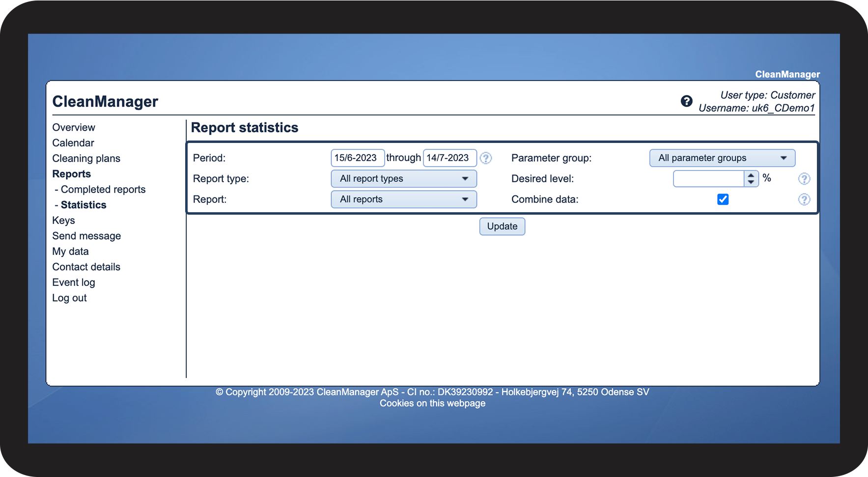868x477 pixels.
Task: Click the User type: Customer text
Action: click(x=767, y=95)
